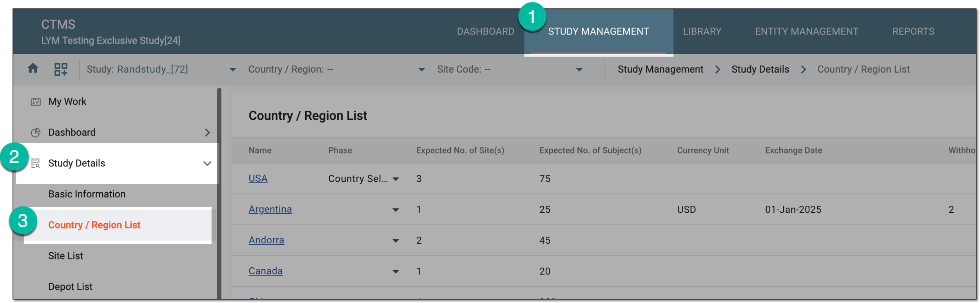Screen dimensions: 980x303
Task: Open Basic Information in the sidebar
Action: pos(87,194)
